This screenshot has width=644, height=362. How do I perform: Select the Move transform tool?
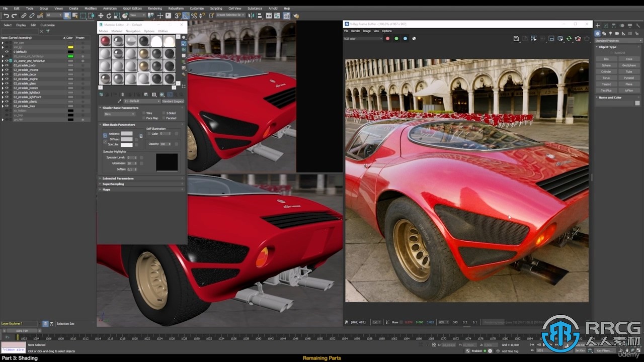click(x=101, y=16)
